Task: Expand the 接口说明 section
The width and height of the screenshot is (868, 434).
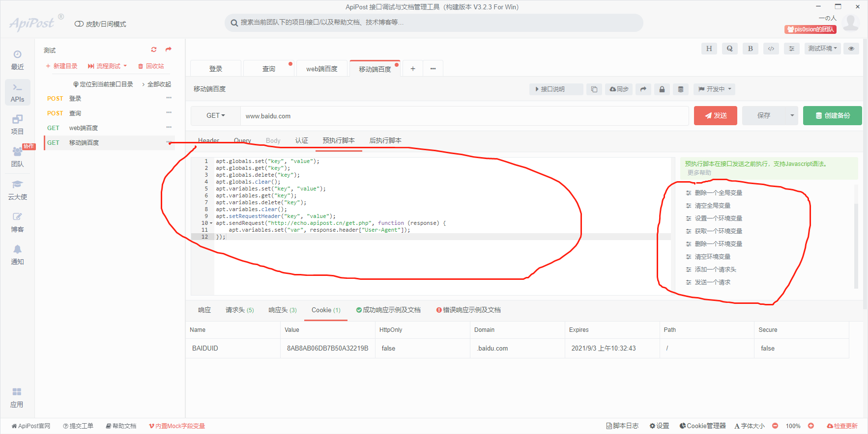Action: point(556,89)
